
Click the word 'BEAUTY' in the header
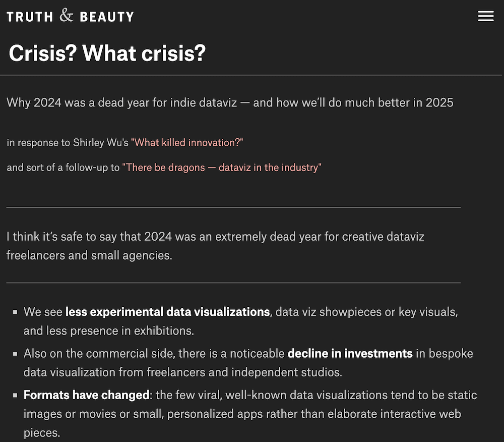coord(107,17)
